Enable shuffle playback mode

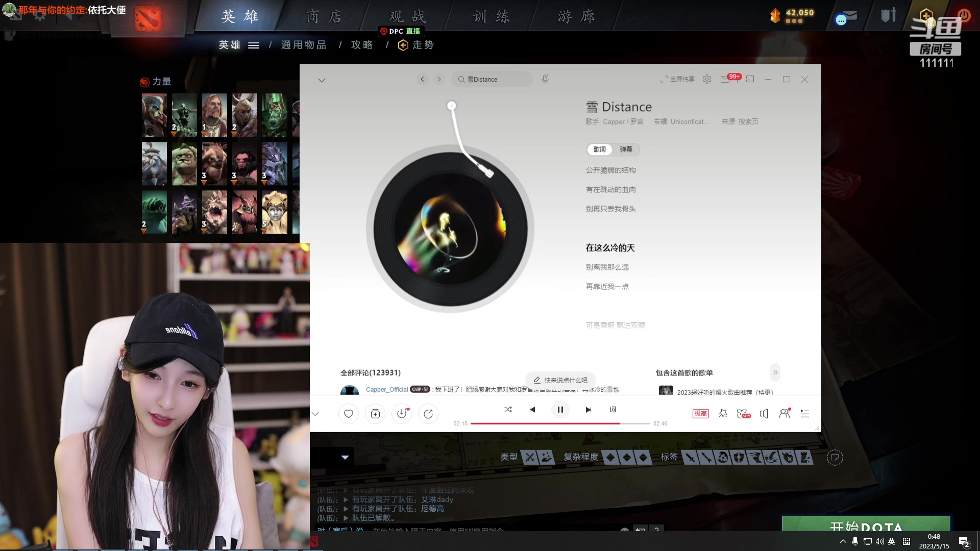tap(508, 409)
